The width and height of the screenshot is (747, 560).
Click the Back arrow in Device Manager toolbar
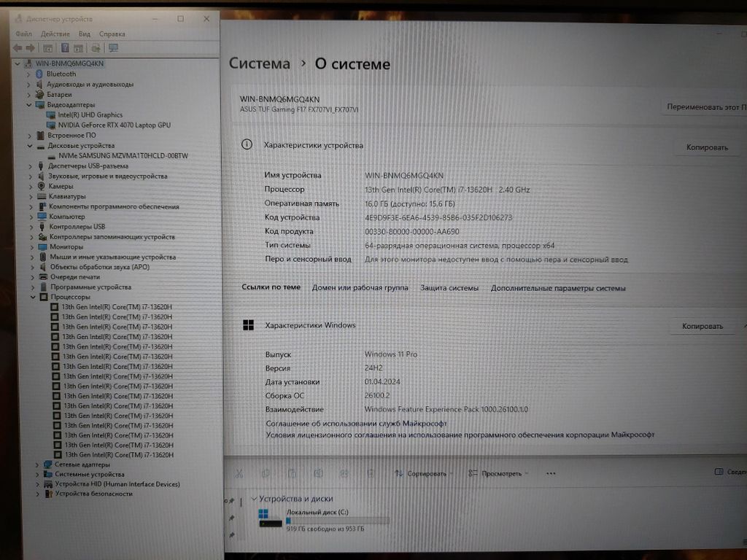click(17, 48)
